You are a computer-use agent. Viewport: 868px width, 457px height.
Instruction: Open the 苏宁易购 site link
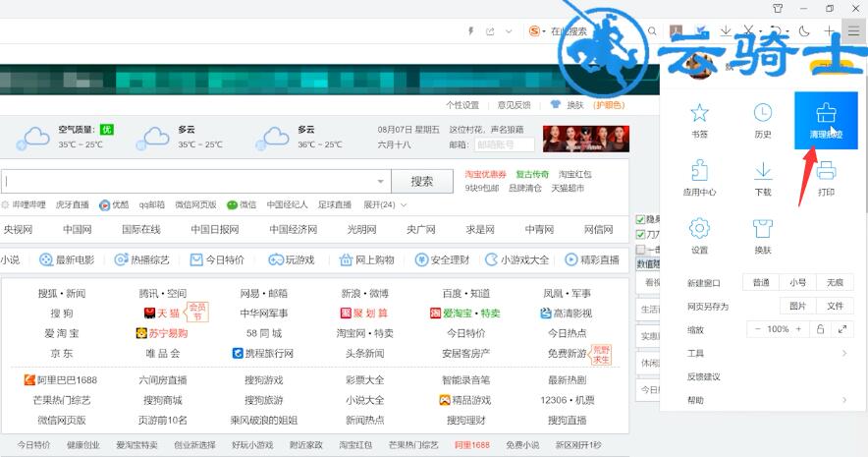pos(162,333)
